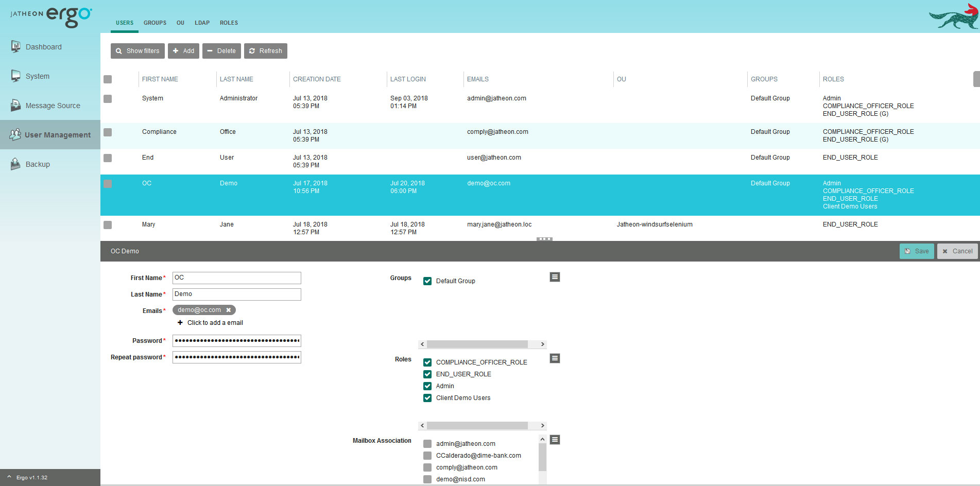Click the Jatheon-windsurfselenium OU cell
Viewport: 980px width, 486px height.
click(x=655, y=224)
